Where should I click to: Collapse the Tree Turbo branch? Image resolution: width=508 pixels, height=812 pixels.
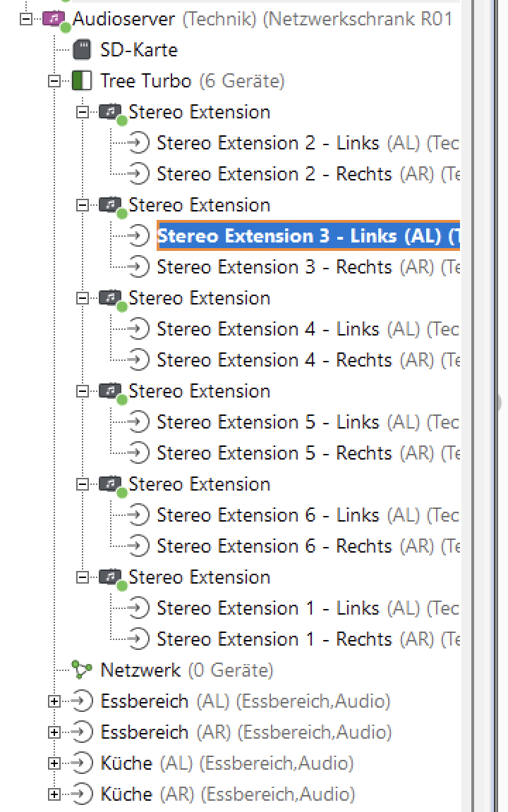(x=54, y=81)
